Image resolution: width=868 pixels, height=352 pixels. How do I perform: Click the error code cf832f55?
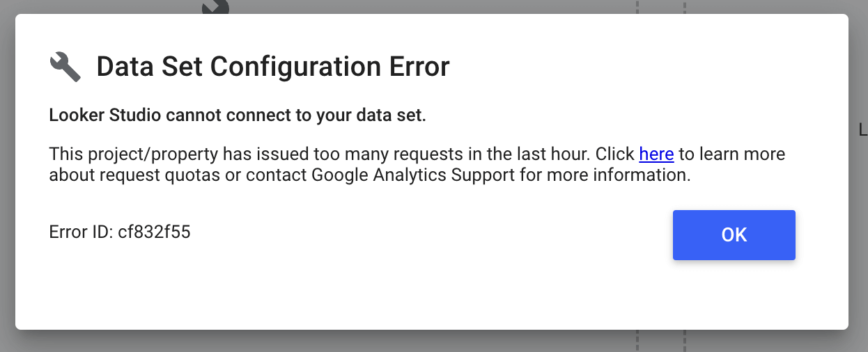click(154, 232)
